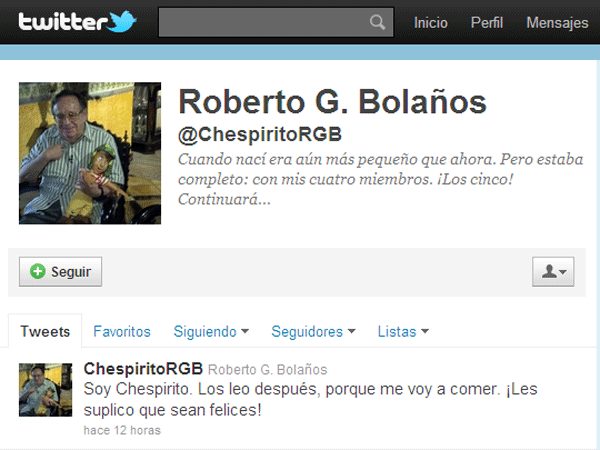Click the twitter wordmark text logo
Screen dimensions: 600x450
coord(63,21)
